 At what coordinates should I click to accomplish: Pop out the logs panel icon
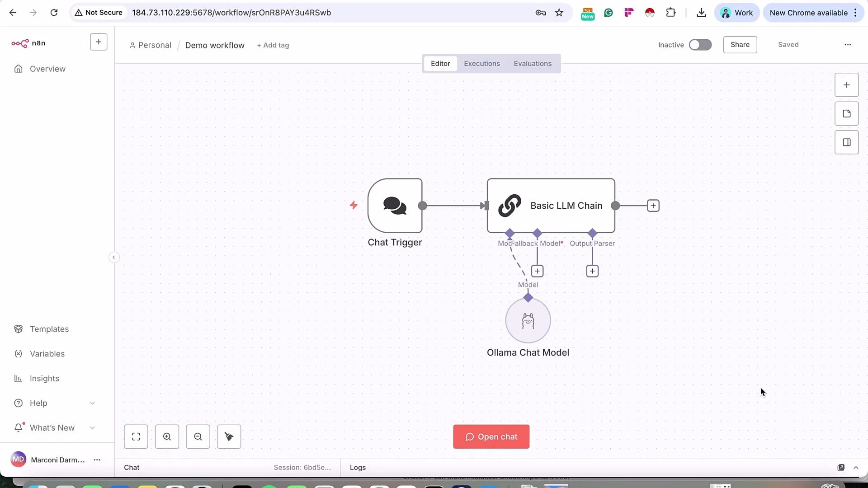coord(841,468)
